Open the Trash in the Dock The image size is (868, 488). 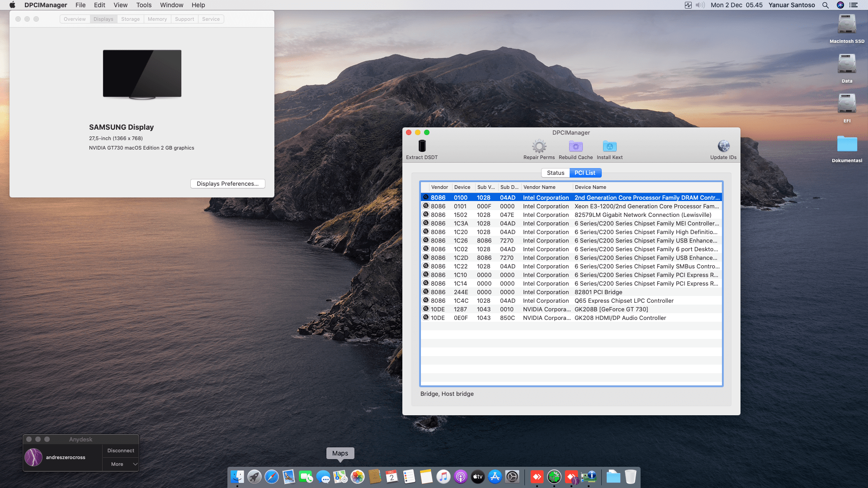[631, 477]
